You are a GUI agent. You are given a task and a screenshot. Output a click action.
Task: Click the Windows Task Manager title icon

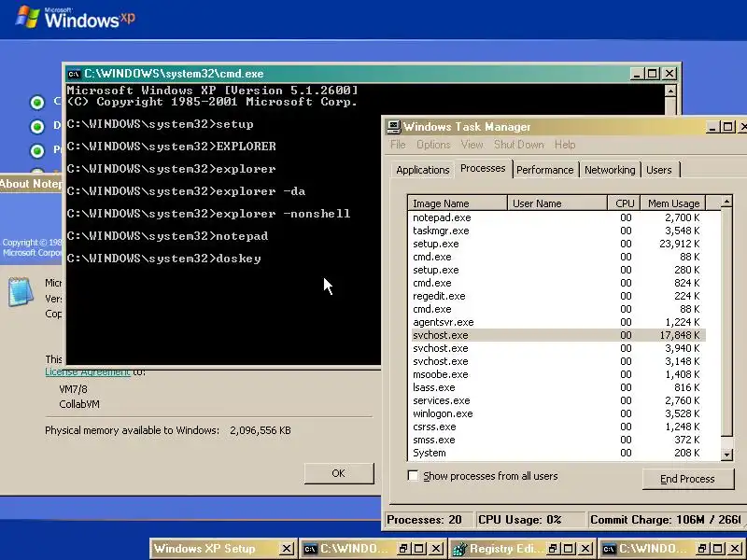pos(393,127)
